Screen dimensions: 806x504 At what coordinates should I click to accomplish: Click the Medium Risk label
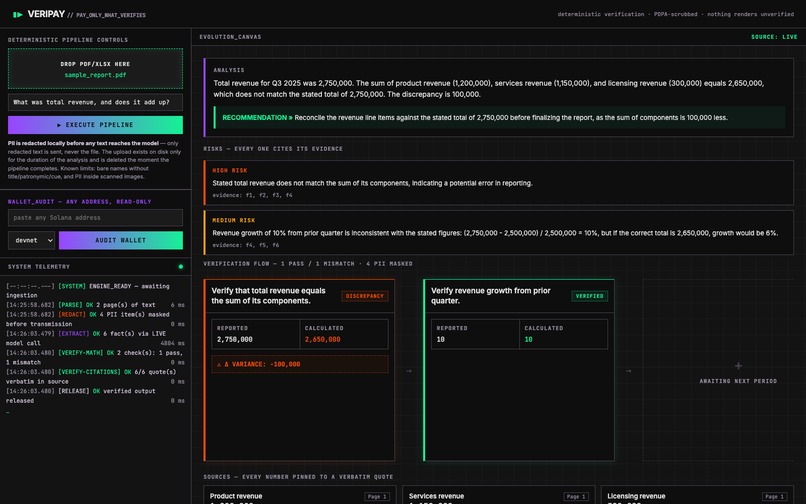tap(233, 220)
